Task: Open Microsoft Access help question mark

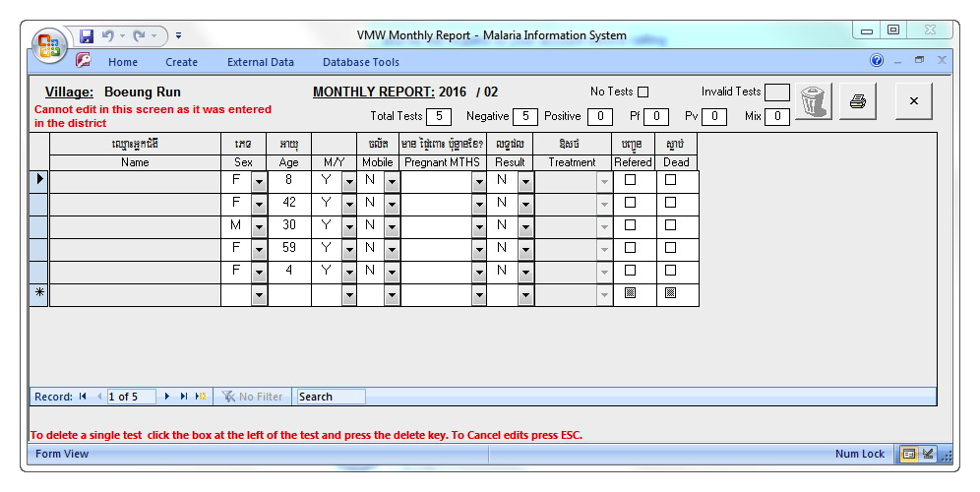Action: tap(876, 61)
